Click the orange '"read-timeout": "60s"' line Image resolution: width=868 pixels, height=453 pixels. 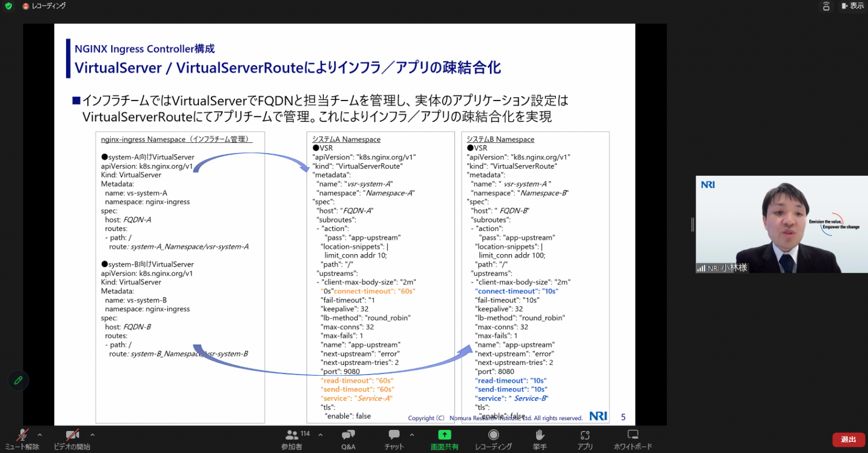click(x=357, y=380)
